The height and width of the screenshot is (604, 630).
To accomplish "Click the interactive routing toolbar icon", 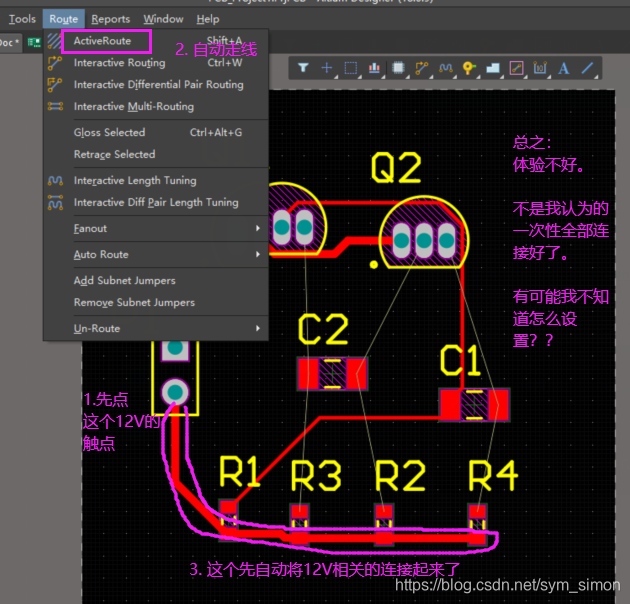I will pyautogui.click(x=421, y=68).
